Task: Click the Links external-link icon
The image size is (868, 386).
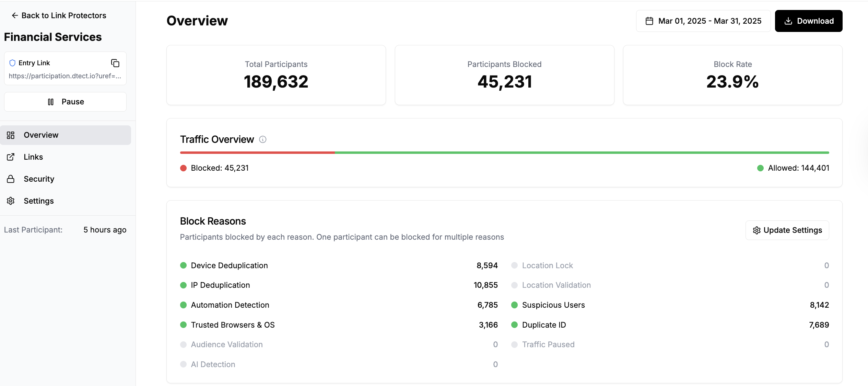Action: (x=11, y=157)
